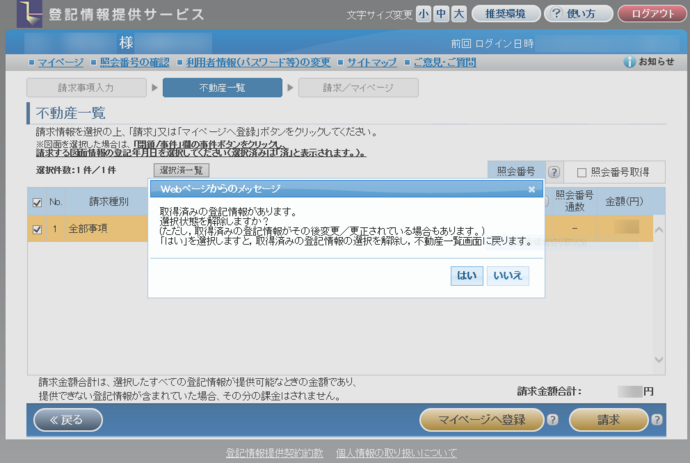Image resolution: width=690 pixels, height=463 pixels.
Task: Select the 請求事項入力 step tab
Action: tap(86, 88)
